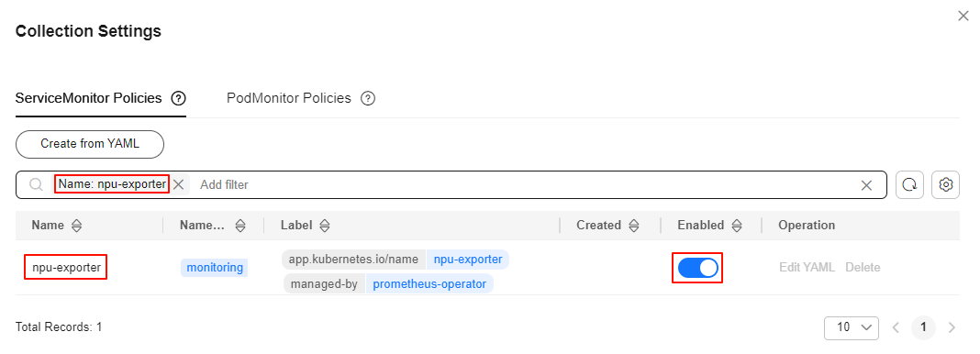Switch to the PodMonitor Policies tab
980x354 pixels.
pos(289,99)
